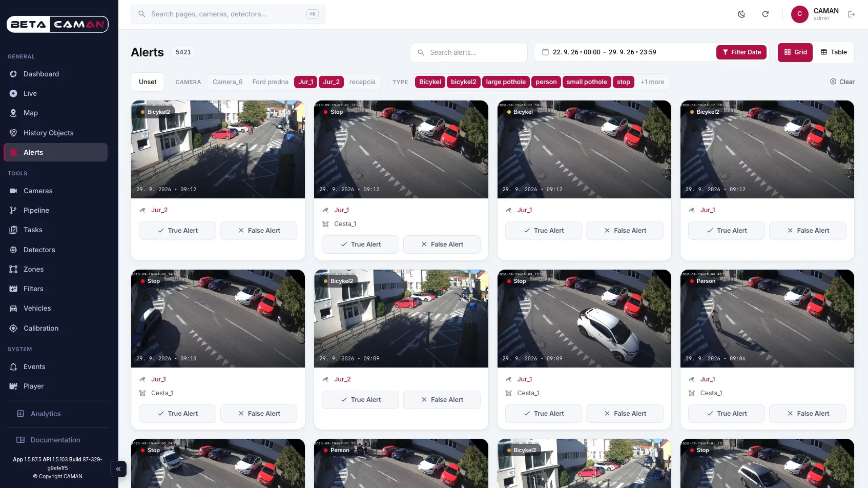Image resolution: width=868 pixels, height=488 pixels.
Task: Collapse the sidebar with chevron button
Action: [x=118, y=469]
